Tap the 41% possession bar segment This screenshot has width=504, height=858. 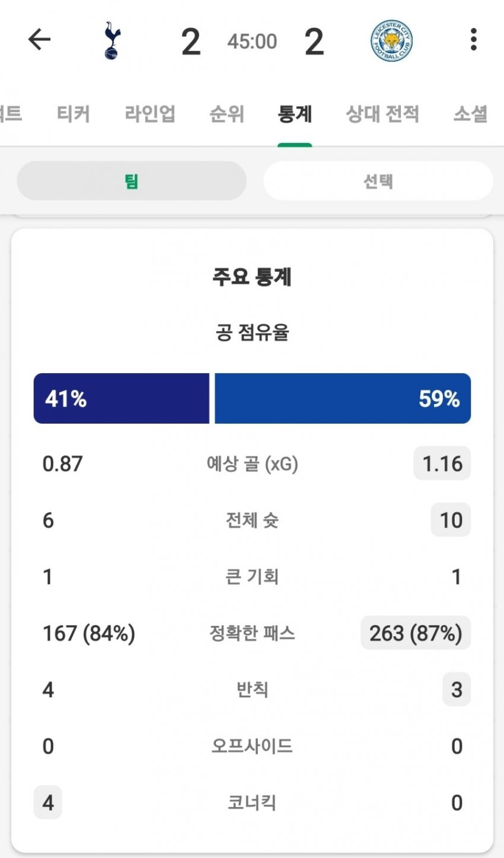click(x=122, y=398)
